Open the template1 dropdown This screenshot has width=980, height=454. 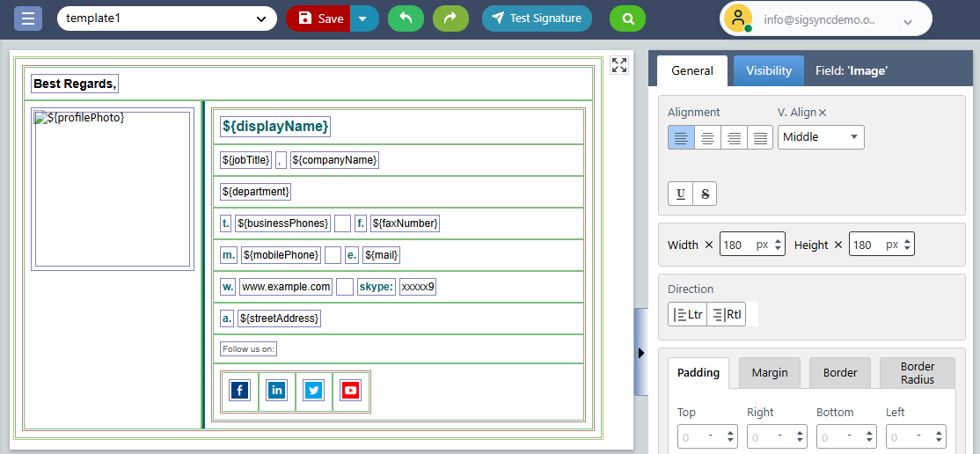(x=166, y=18)
